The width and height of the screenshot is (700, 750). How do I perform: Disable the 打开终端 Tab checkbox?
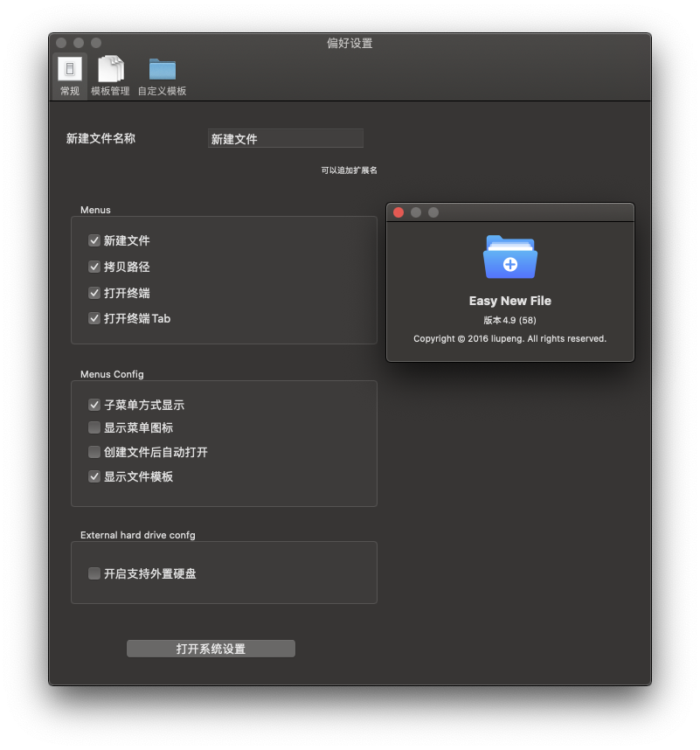94,318
